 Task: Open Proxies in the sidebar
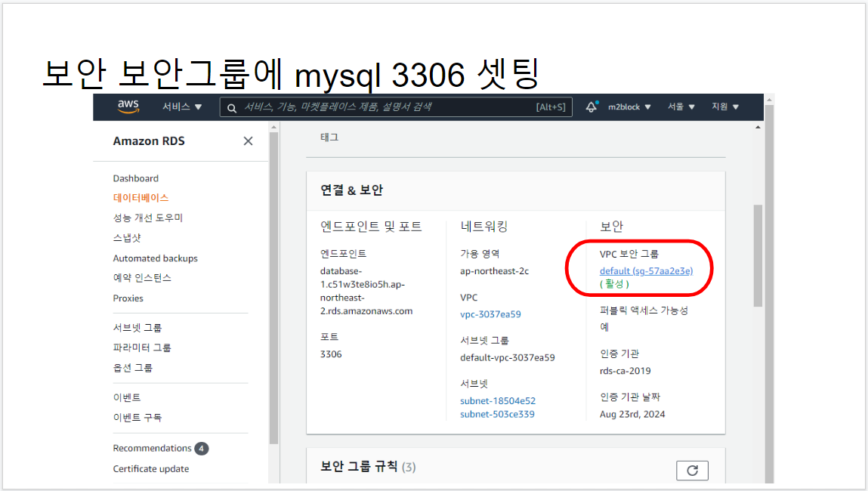pos(128,298)
